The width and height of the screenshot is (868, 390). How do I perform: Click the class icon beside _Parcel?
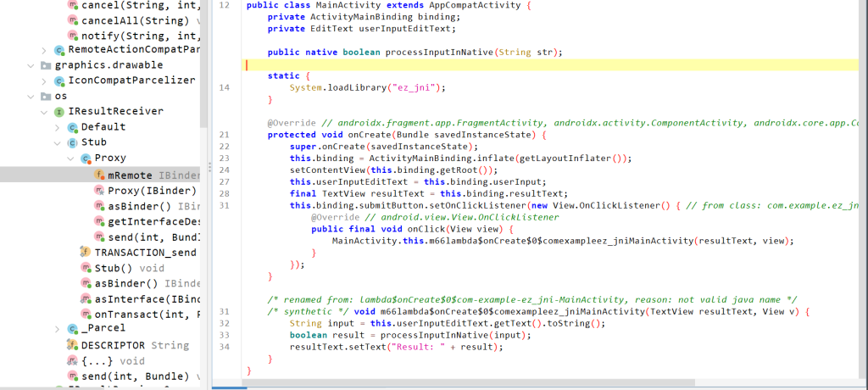(x=71, y=328)
